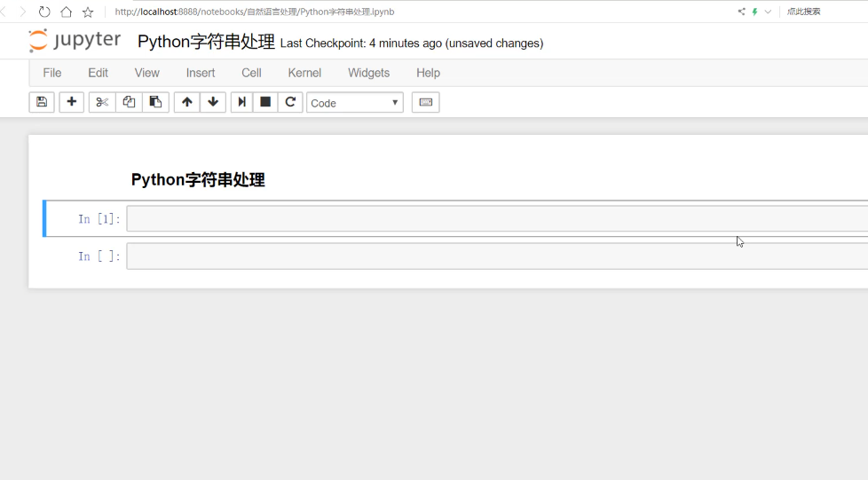Open the command palette keyboard icon
The height and width of the screenshot is (480, 868).
click(x=425, y=102)
